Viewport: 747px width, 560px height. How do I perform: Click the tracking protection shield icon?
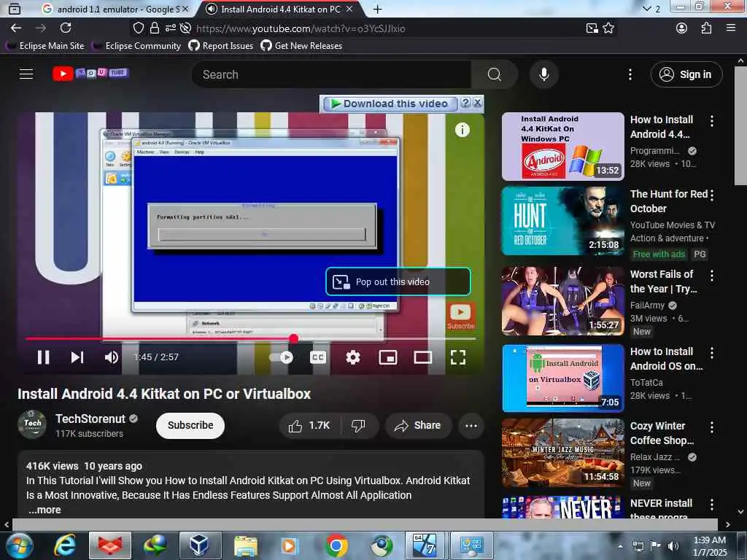[138, 28]
